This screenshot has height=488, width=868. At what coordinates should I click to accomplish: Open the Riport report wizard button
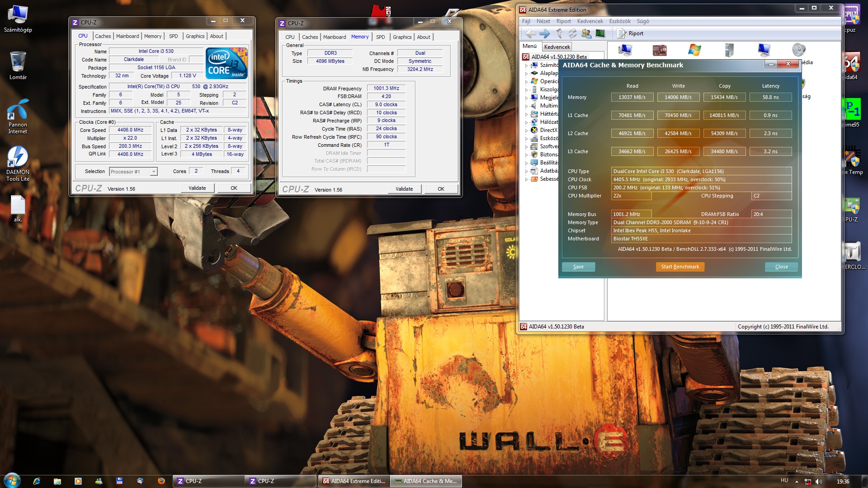pos(630,33)
